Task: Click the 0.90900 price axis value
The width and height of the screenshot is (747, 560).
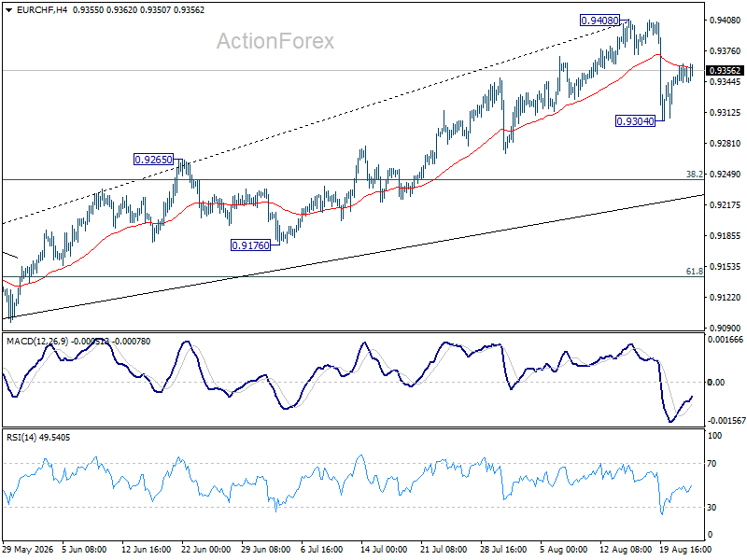Action: coord(726,329)
